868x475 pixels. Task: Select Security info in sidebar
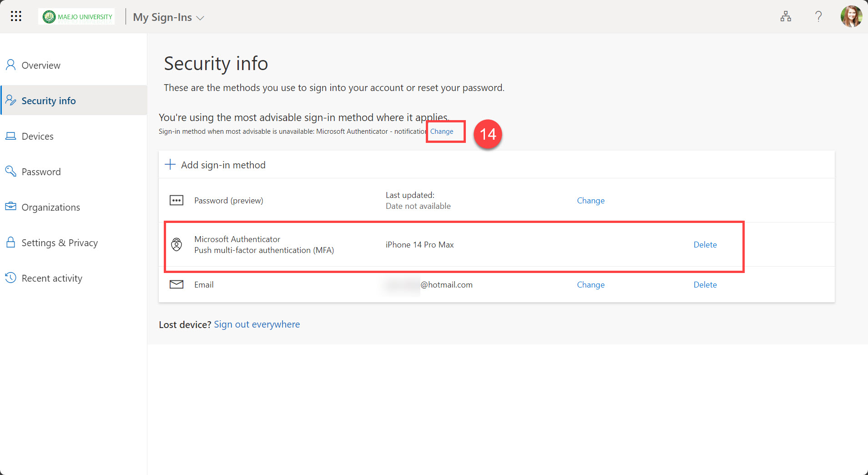(x=48, y=101)
